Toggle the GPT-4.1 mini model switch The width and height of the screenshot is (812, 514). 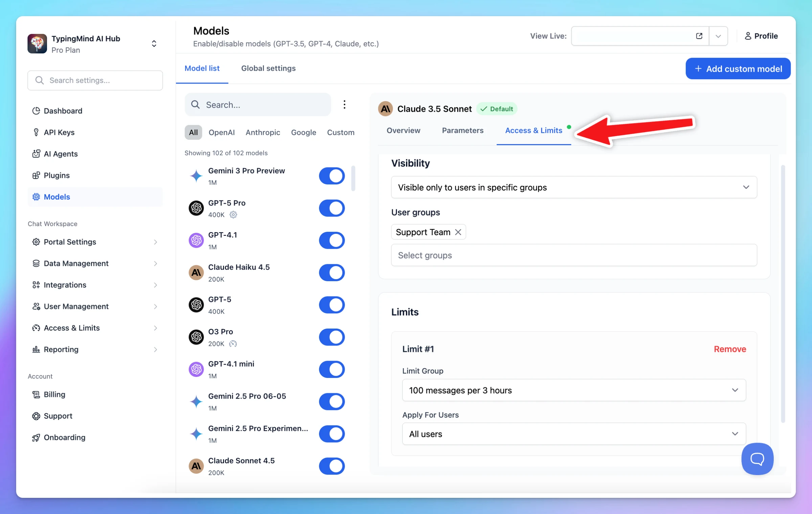pyautogui.click(x=332, y=370)
